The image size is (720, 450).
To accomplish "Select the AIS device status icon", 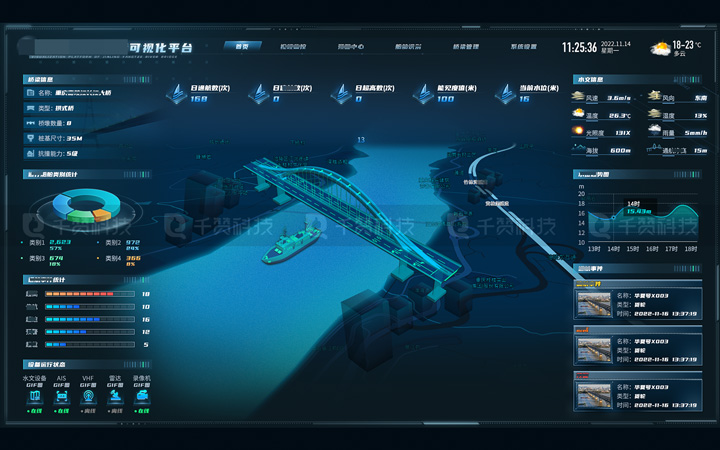I will pos(63,396).
